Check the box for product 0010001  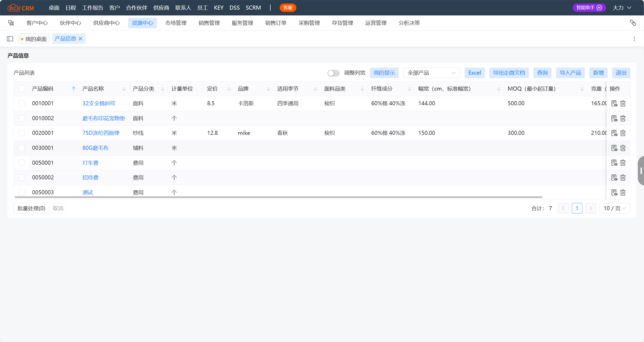pos(21,103)
